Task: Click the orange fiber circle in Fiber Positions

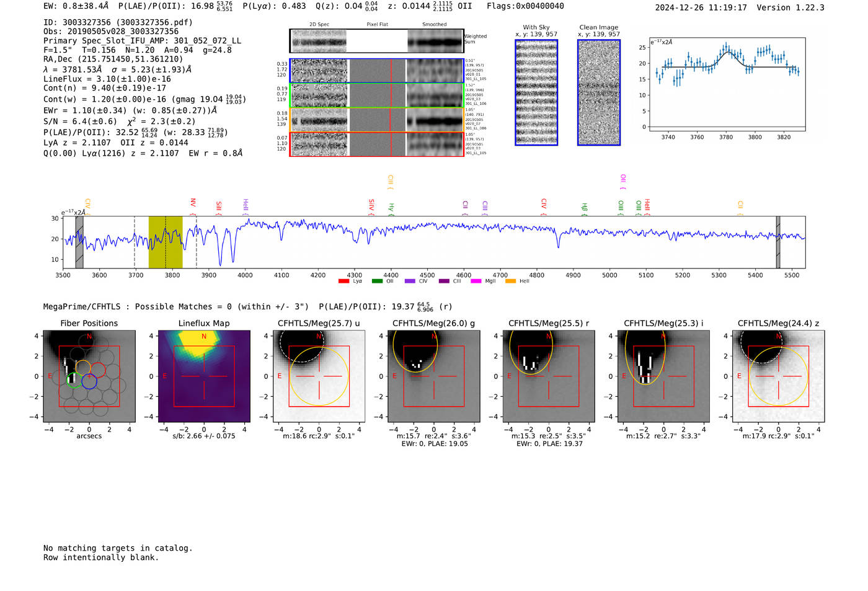Action: pyautogui.click(x=83, y=367)
